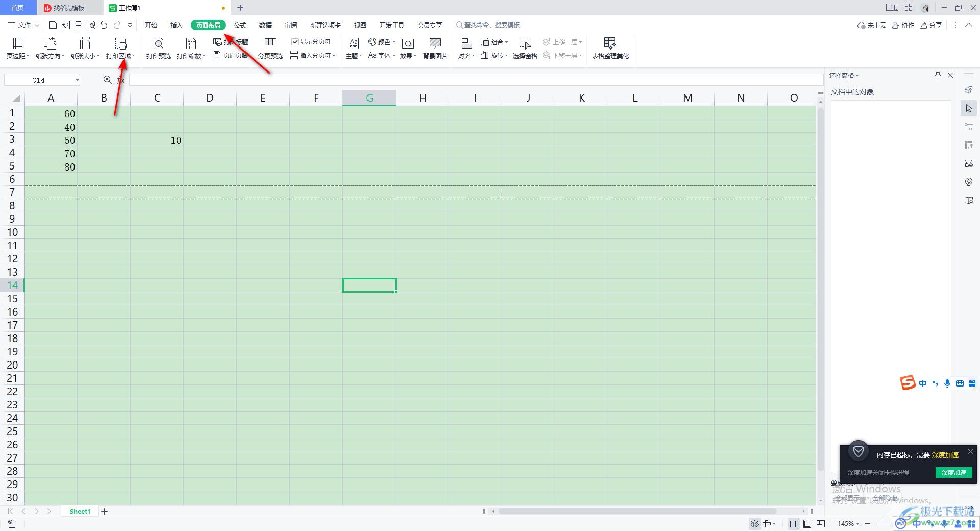Open the 145% zoom level dropdown

[848, 524]
